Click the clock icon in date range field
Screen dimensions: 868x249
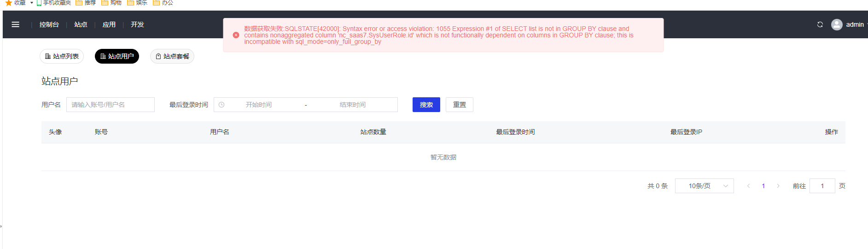pos(221,105)
